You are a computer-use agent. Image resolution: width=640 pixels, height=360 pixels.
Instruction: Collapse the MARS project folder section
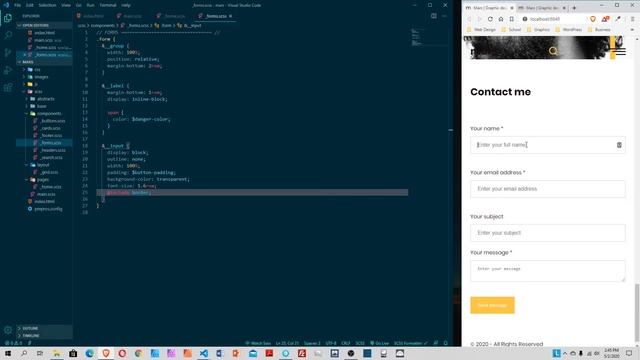pos(45,62)
